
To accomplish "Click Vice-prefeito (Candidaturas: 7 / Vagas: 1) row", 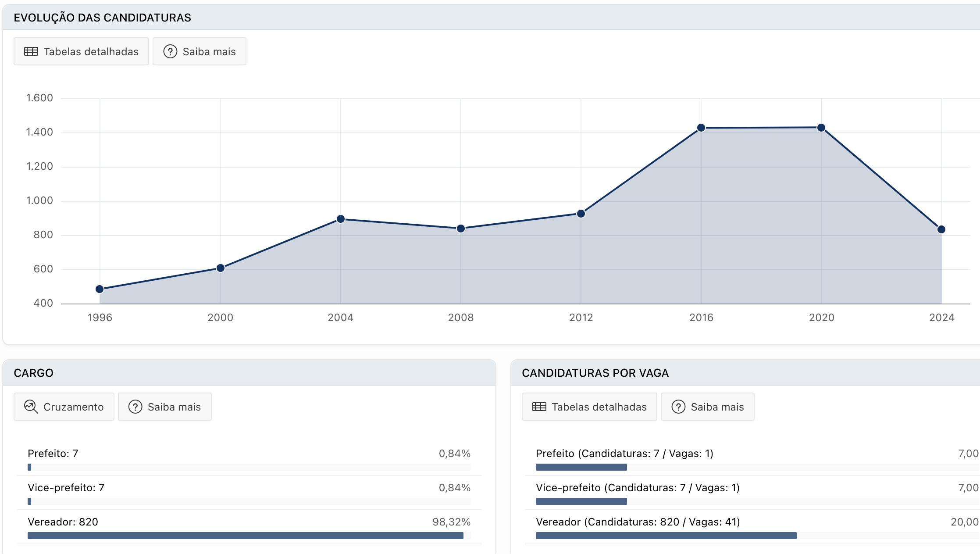I will (x=638, y=488).
